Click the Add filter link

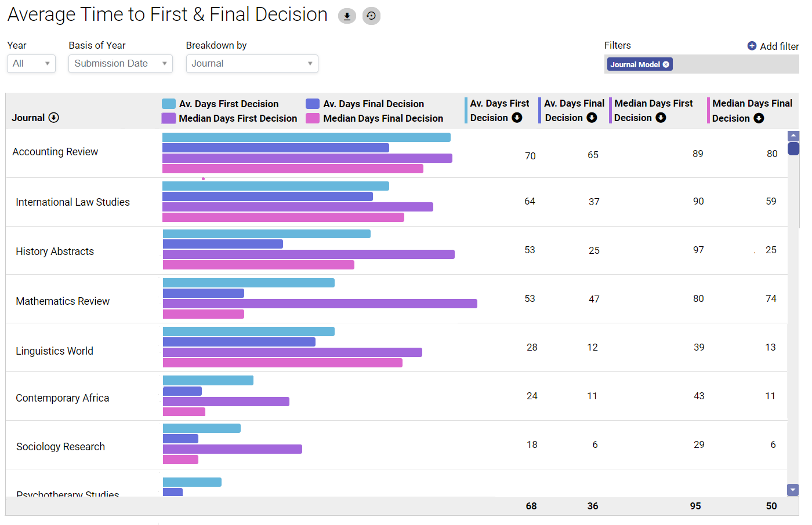pos(779,46)
